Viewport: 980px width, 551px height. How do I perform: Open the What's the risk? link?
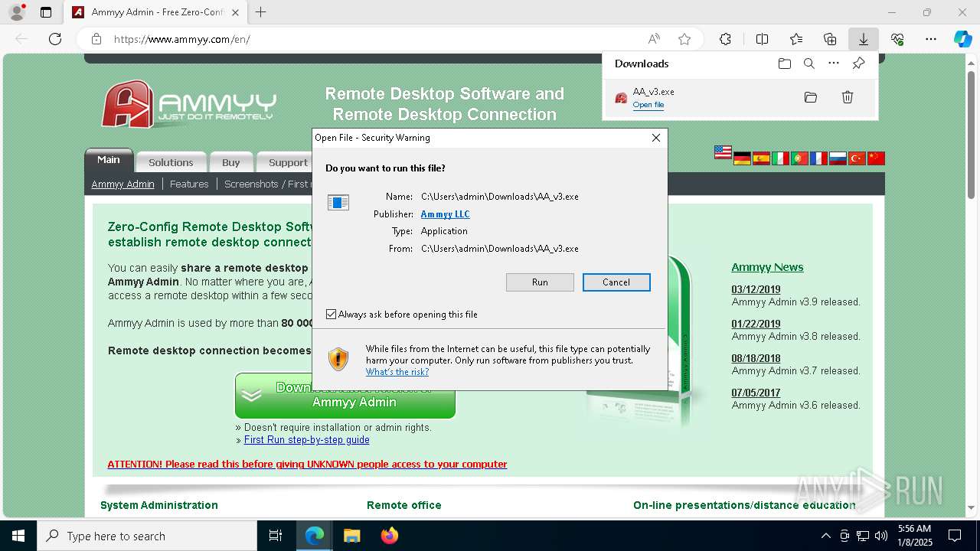pos(397,372)
